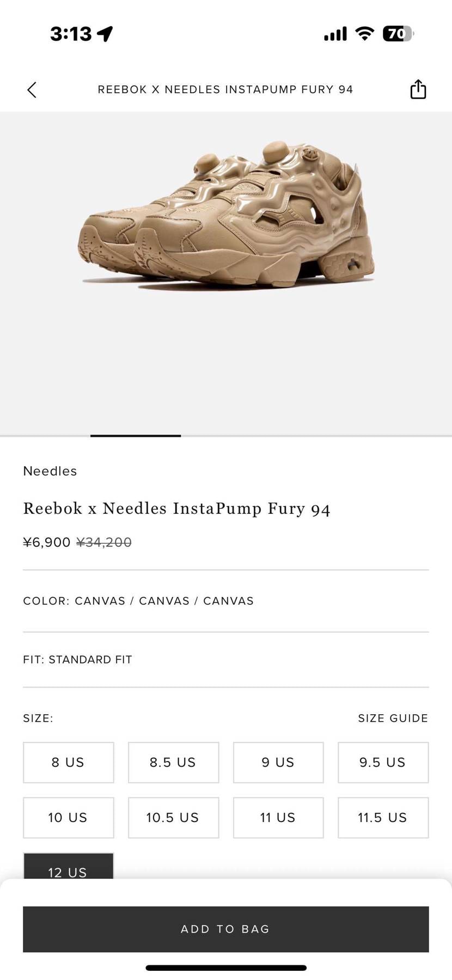Pick size 9 US
Viewport: 452px width, 980px height.
(x=278, y=762)
